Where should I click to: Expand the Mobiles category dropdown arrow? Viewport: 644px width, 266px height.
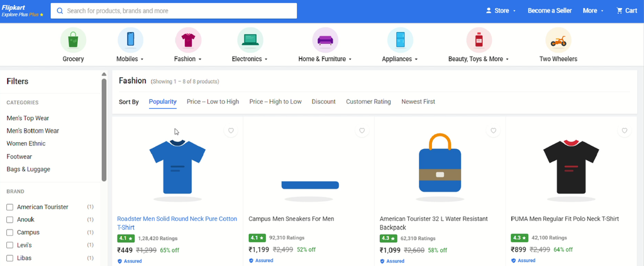[x=142, y=60]
